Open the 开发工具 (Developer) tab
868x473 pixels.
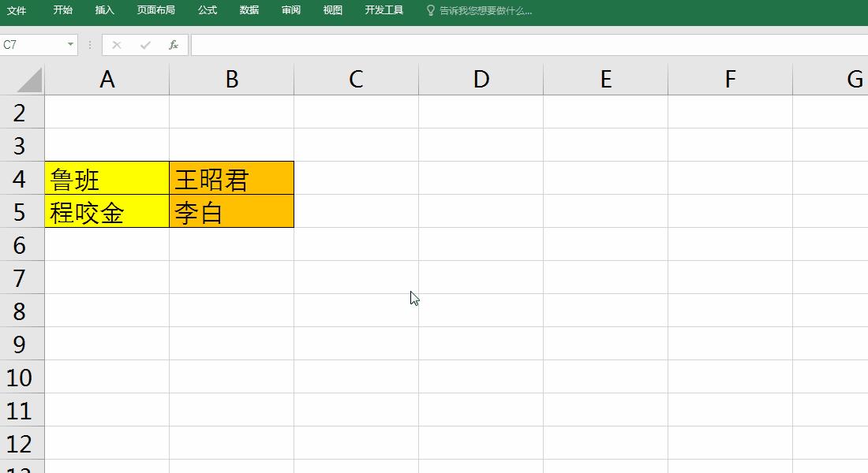pyautogui.click(x=383, y=11)
